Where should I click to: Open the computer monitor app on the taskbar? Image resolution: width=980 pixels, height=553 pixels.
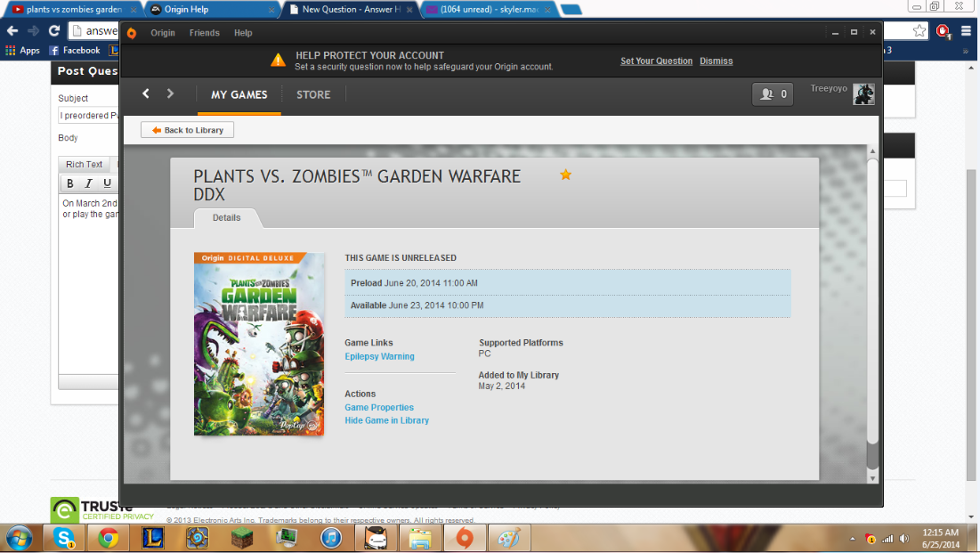pyautogui.click(x=287, y=538)
